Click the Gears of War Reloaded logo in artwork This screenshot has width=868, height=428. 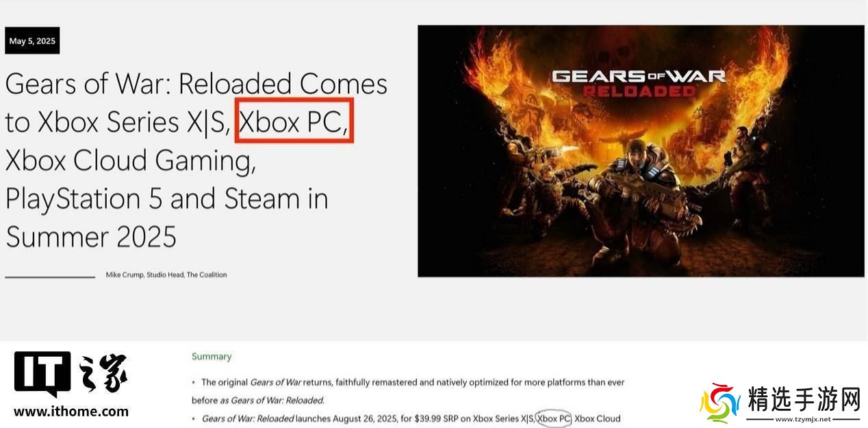[x=639, y=81]
